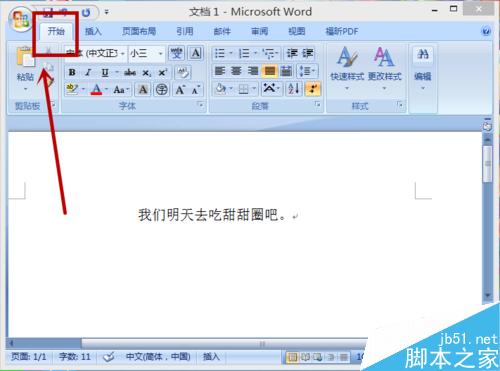Switch to the Review tab

click(259, 31)
